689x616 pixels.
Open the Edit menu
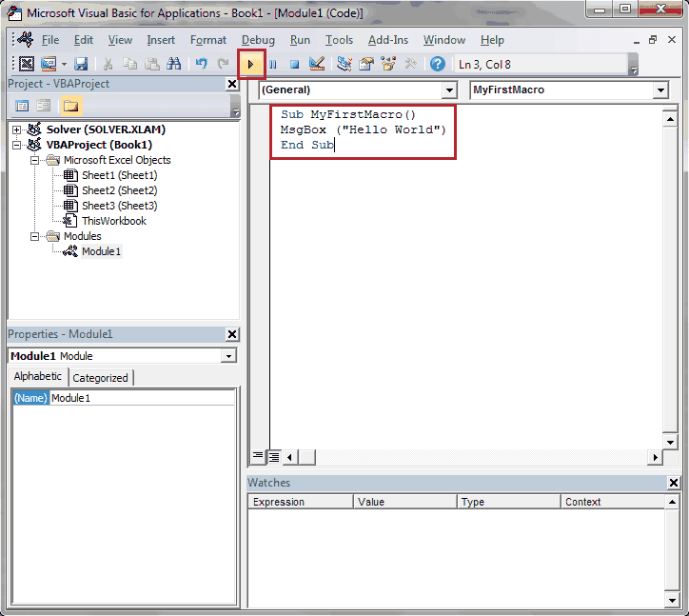pyautogui.click(x=84, y=40)
